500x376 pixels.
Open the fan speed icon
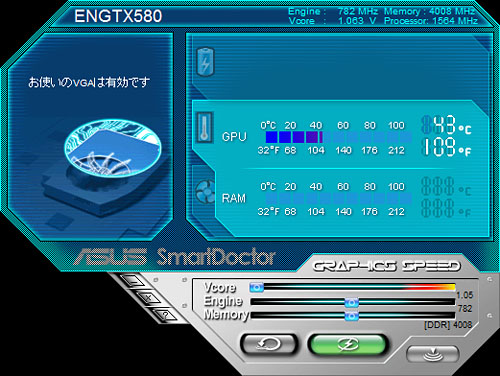tap(205, 192)
